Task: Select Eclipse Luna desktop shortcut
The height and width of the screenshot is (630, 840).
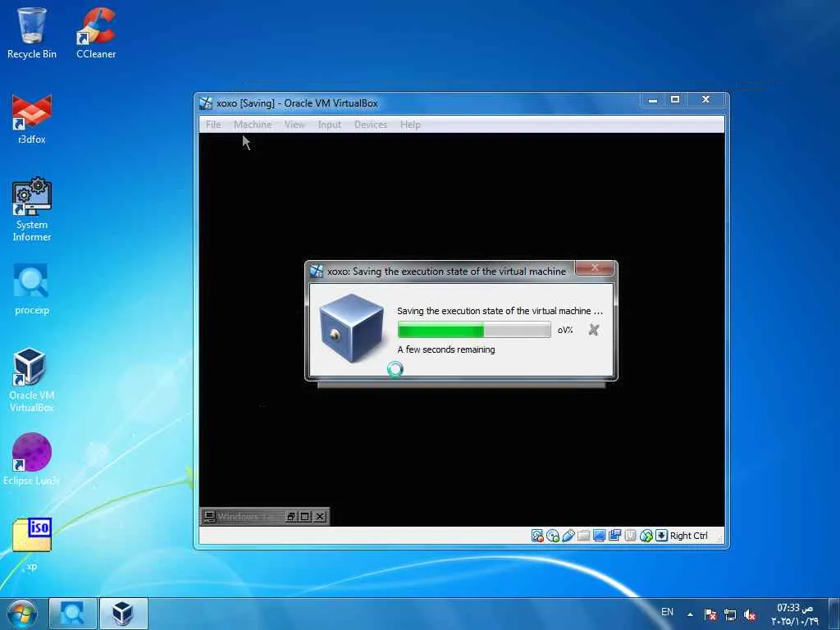Action: tap(32, 459)
